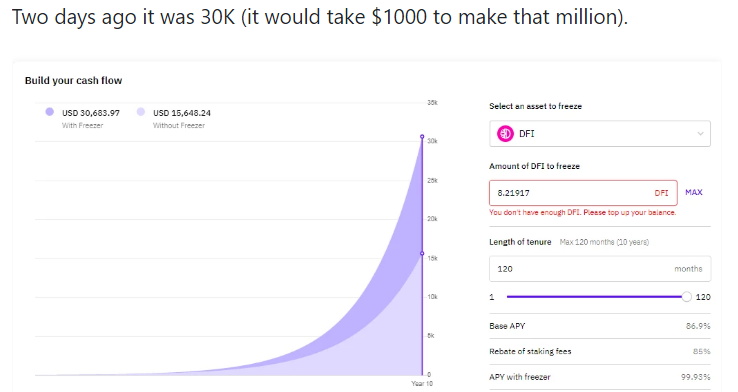738x392 pixels.
Task: Click the Year 10 axis label
Action: click(x=422, y=384)
